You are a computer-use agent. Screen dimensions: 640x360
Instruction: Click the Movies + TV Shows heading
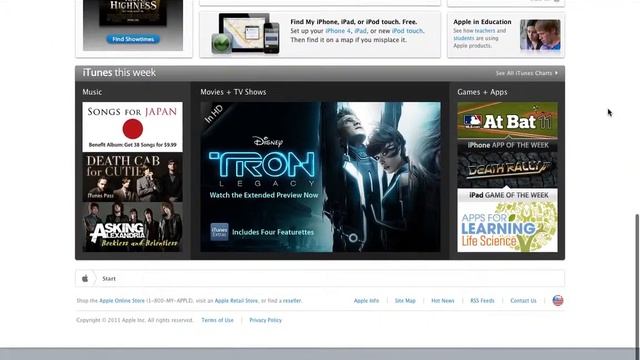[233, 92]
